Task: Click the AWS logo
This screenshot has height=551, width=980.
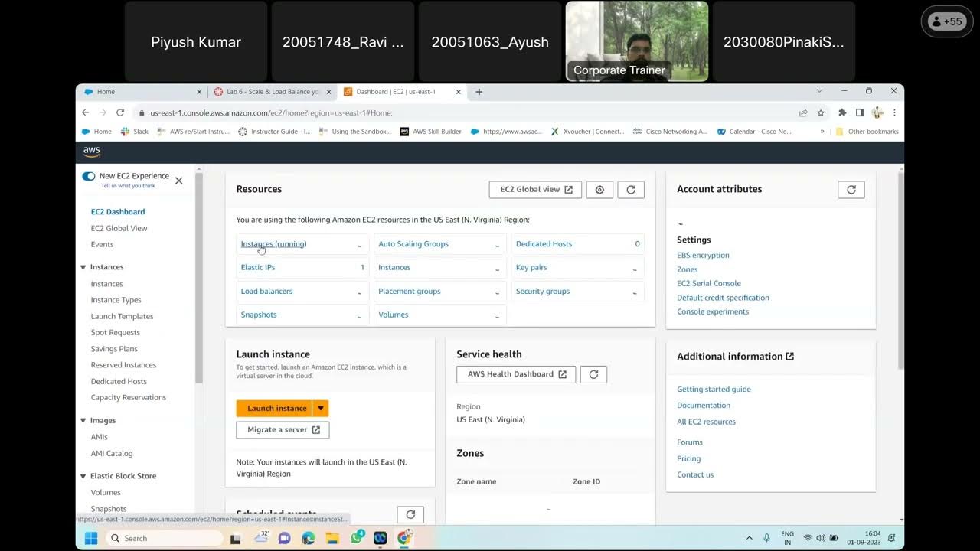Action: 92,152
